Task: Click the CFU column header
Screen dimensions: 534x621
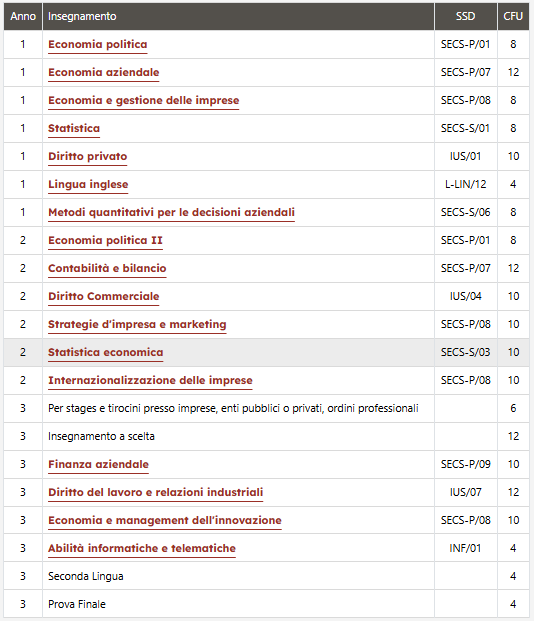Action: 513,16
